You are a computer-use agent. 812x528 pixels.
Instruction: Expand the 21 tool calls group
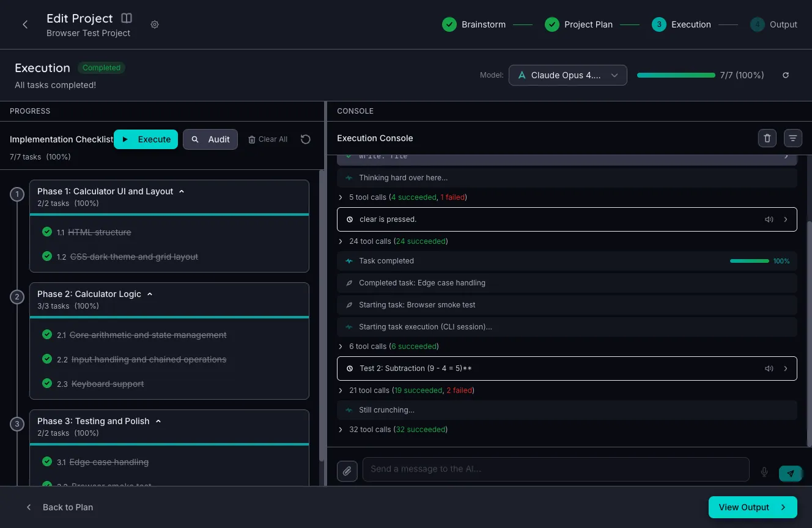[x=341, y=391]
